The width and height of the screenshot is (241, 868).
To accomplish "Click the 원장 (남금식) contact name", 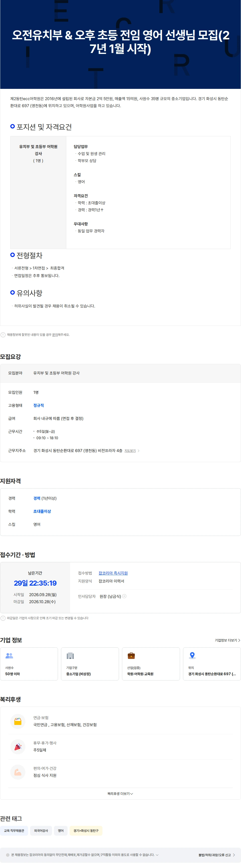I will click(110, 596).
